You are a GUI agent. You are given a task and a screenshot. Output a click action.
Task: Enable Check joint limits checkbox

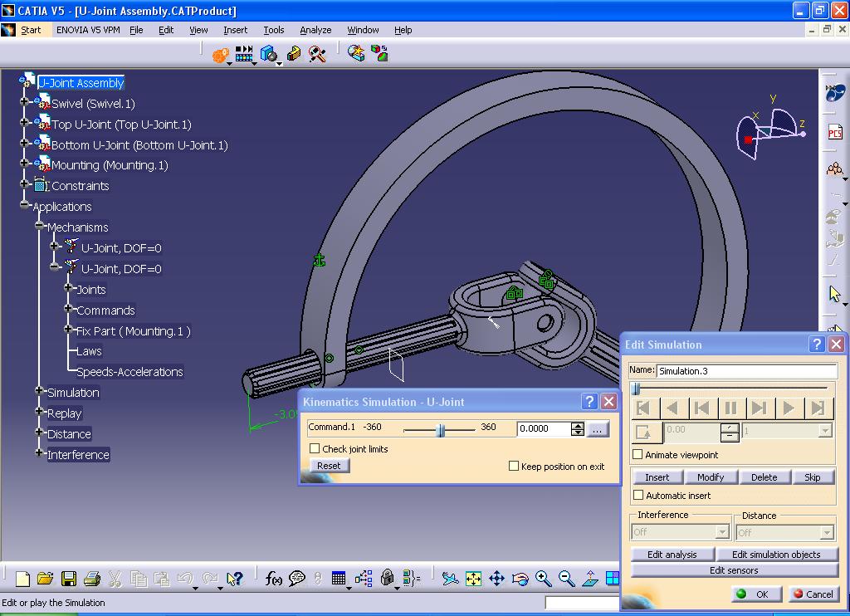click(x=315, y=448)
